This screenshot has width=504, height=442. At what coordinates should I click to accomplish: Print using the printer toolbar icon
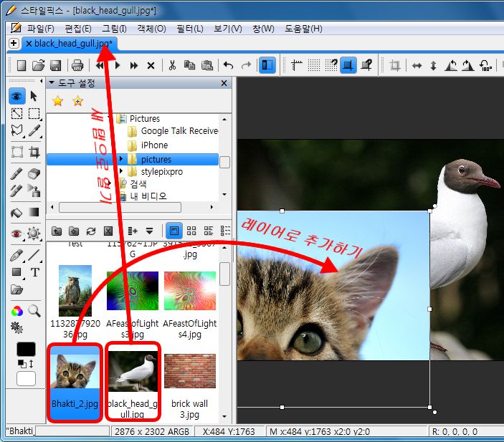tap(77, 65)
